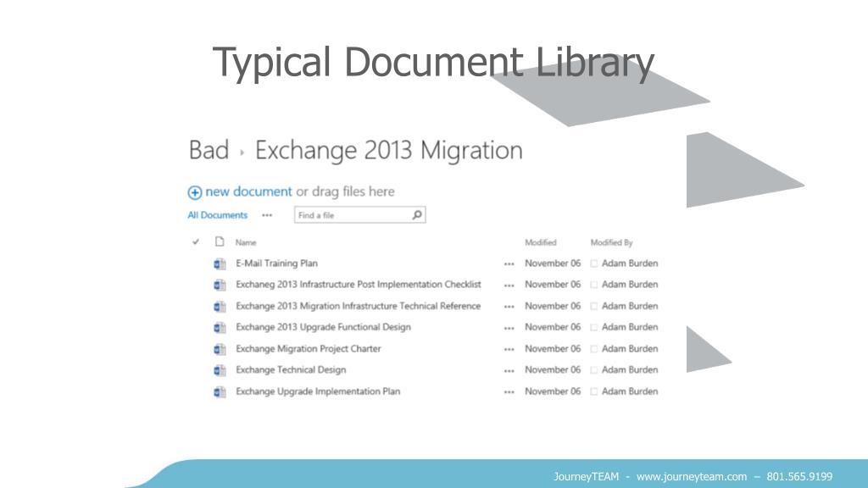Open Exchange Technical Design document
This screenshot has width=868, height=488.
point(291,369)
